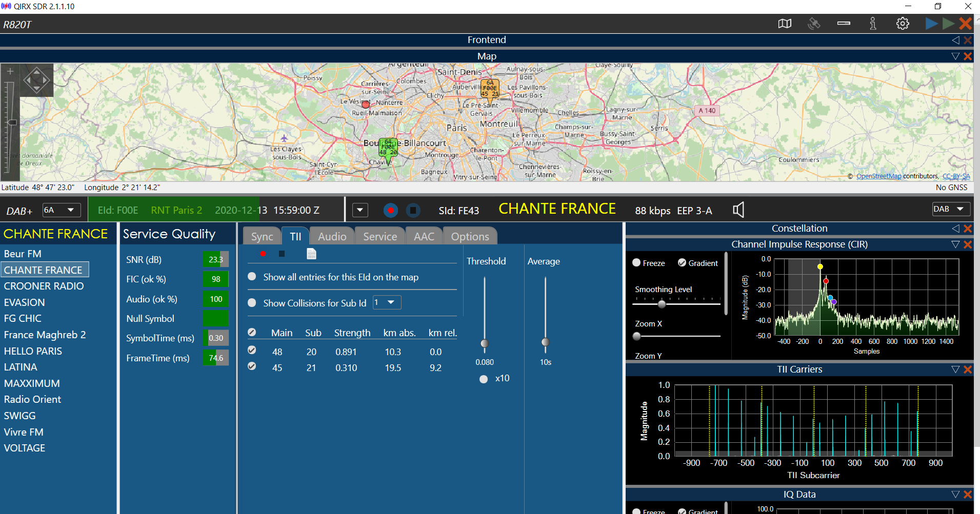Uncheck TII row with Main 48
980x514 pixels.
[252, 351]
